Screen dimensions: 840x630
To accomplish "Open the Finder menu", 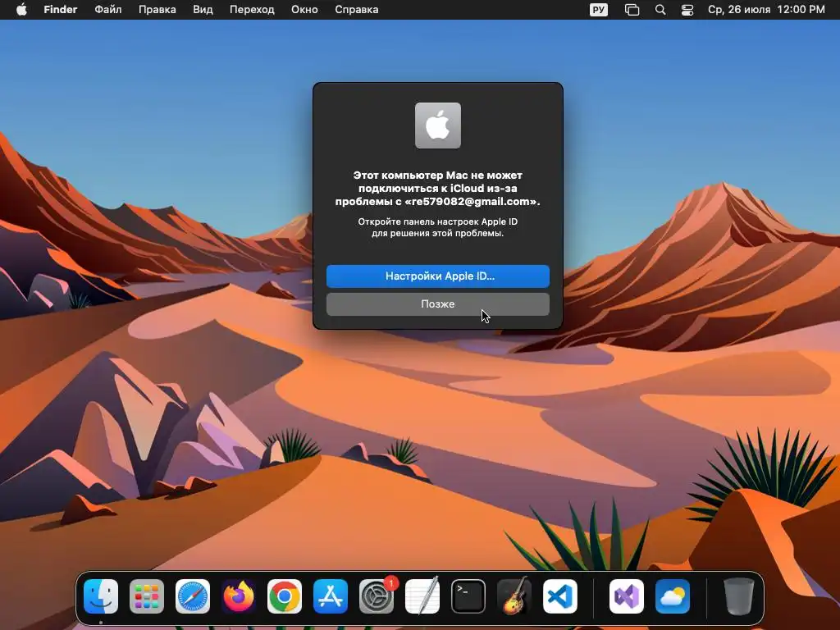I will pos(61,10).
